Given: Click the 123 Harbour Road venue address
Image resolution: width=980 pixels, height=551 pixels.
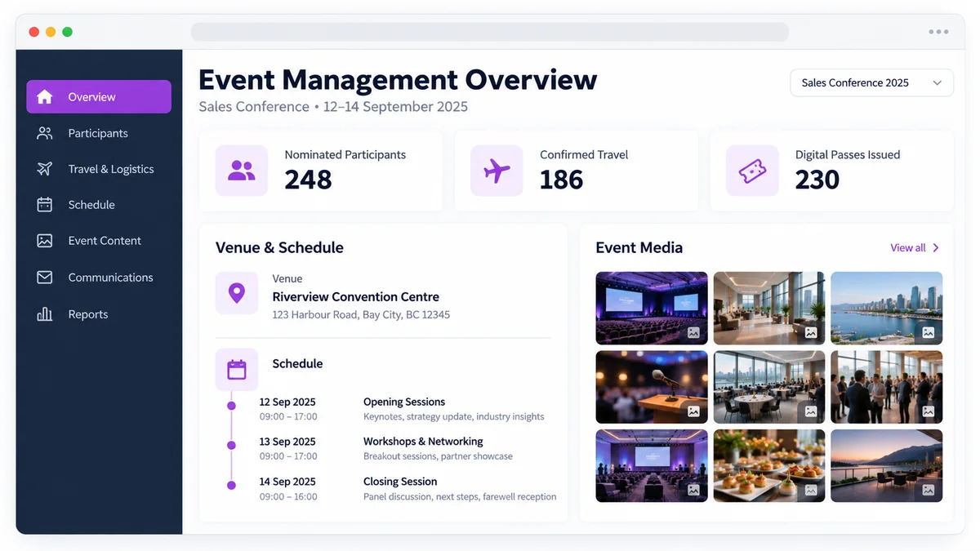Looking at the screenshot, I should coord(361,314).
